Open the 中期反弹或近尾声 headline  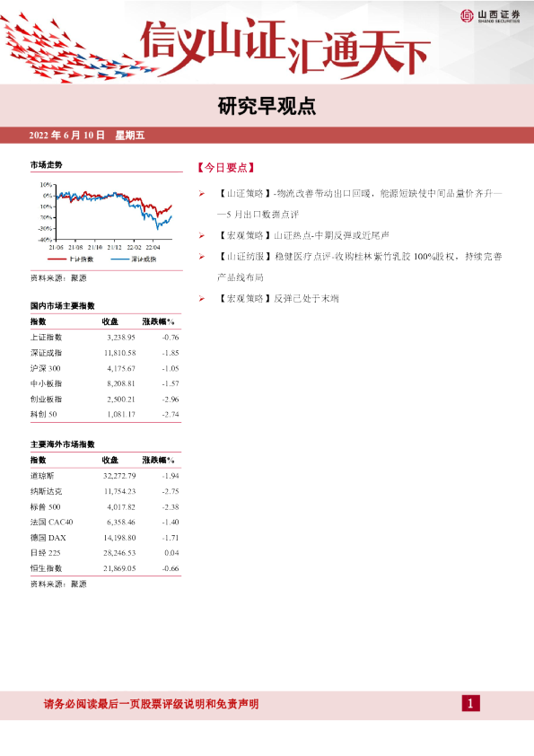click(x=303, y=235)
